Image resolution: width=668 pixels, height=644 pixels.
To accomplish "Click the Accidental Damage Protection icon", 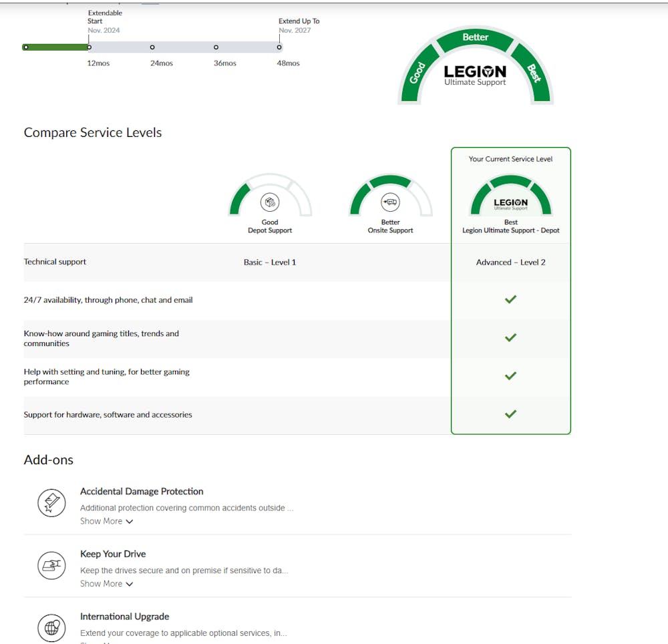I will point(51,502).
